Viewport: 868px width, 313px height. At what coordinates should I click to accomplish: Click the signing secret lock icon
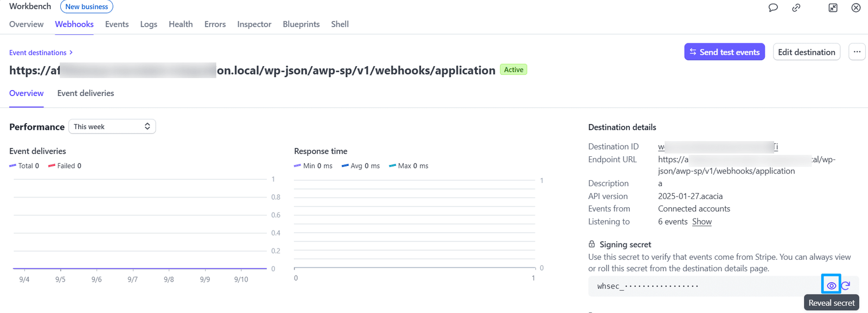click(x=592, y=244)
